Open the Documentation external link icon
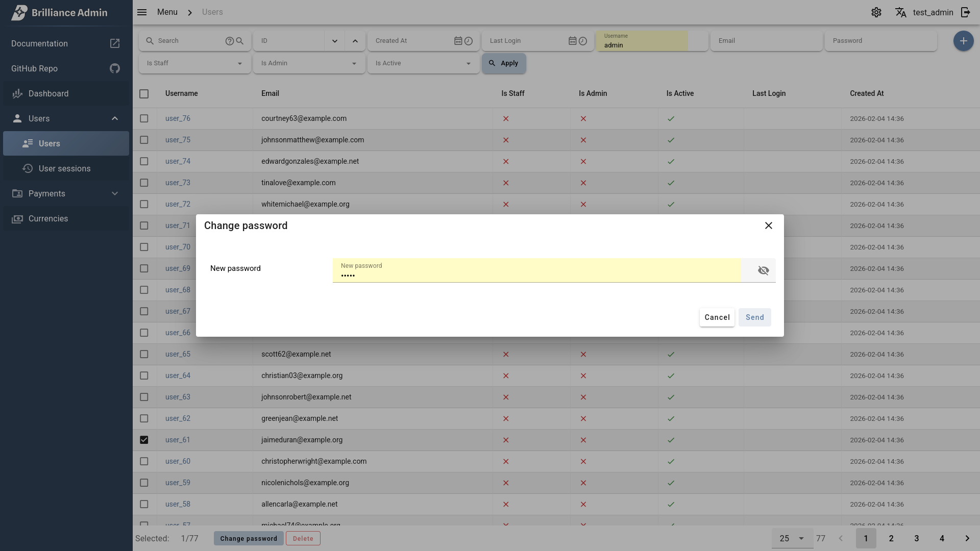980x551 pixels. 115,43
